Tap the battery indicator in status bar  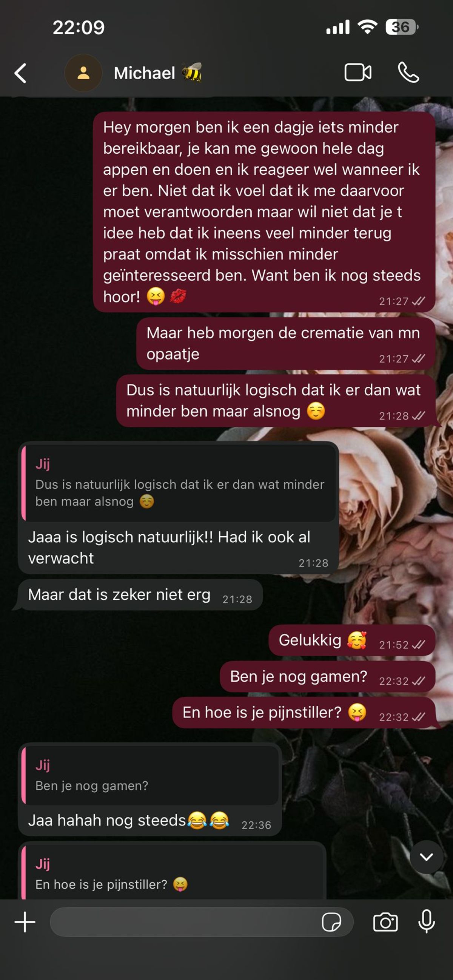[x=402, y=27]
